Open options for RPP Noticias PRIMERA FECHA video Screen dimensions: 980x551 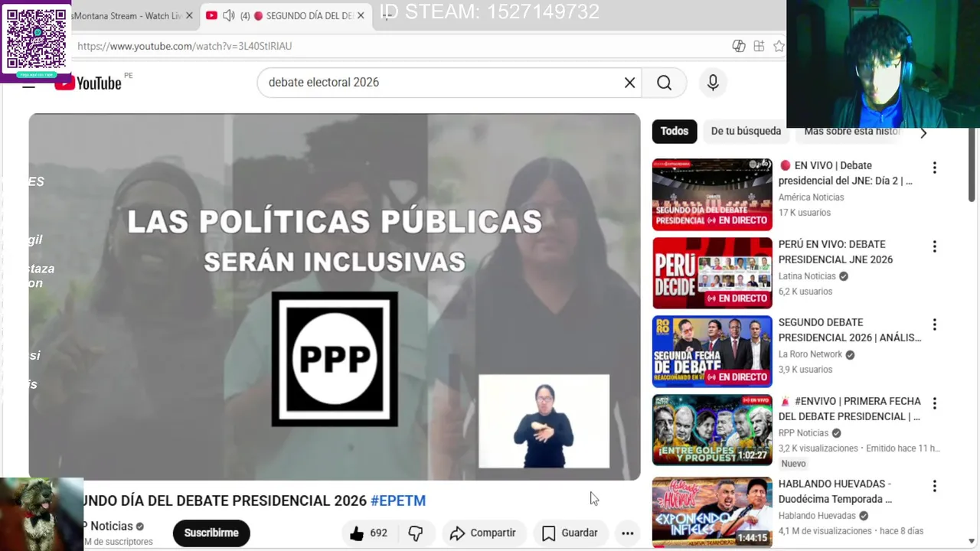pos(934,403)
